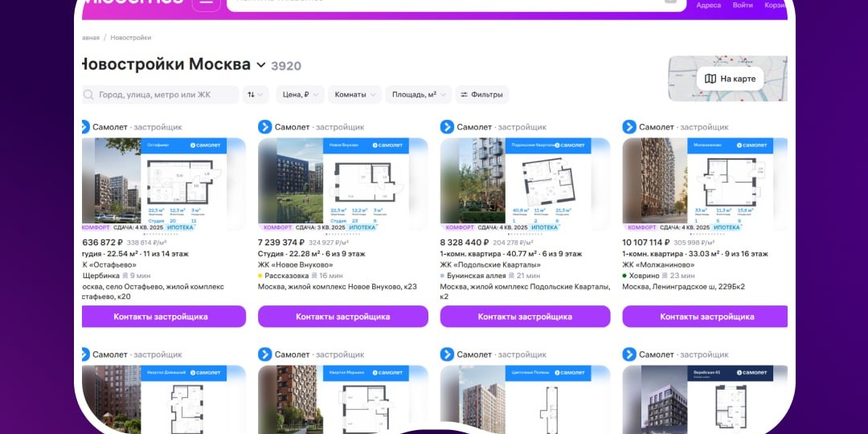This screenshot has width=868, height=434.
Task: Click 1-комн. квартира · 40.77 м² listing title
Action: point(511,253)
